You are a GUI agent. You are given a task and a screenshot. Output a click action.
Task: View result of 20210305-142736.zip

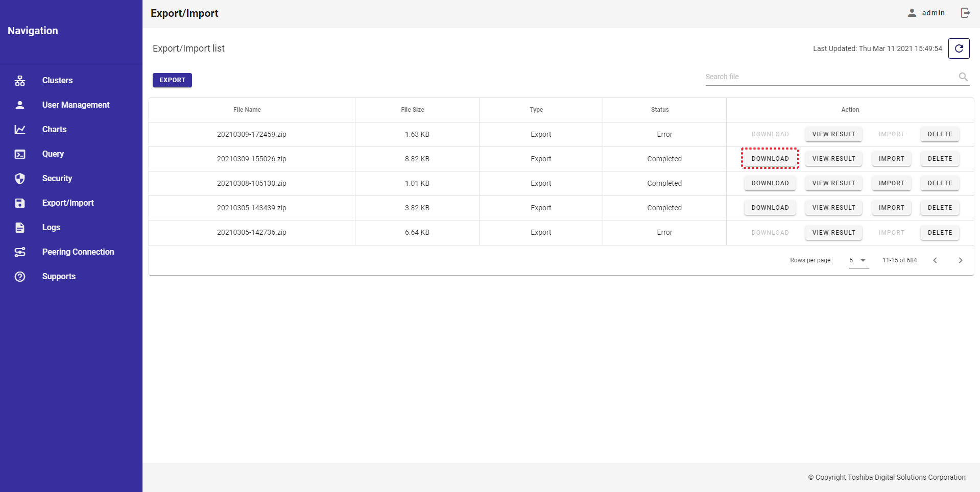coord(833,233)
